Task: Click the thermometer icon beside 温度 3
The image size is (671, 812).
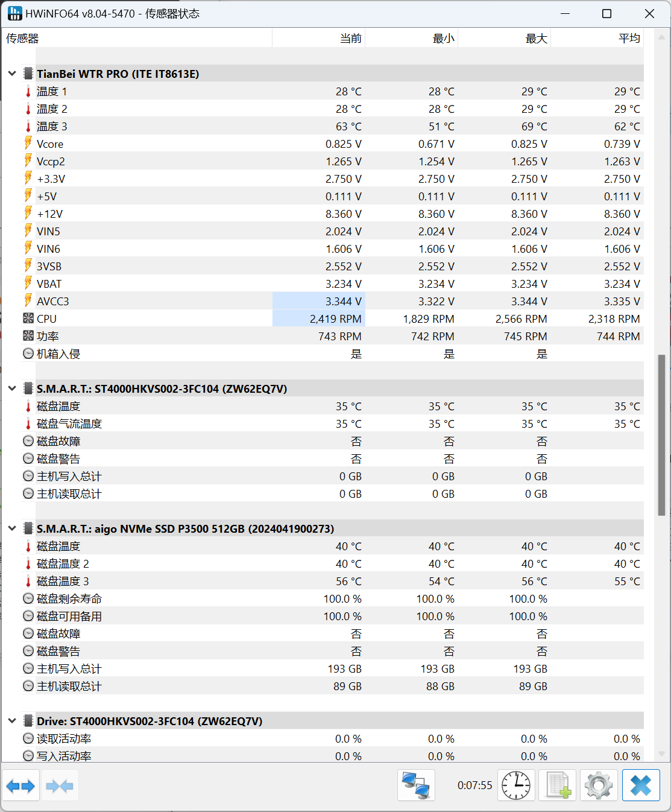Action: 28,127
